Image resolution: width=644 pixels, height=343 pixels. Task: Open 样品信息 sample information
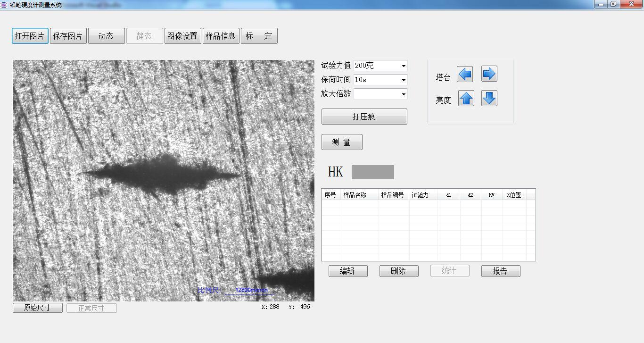coord(221,36)
